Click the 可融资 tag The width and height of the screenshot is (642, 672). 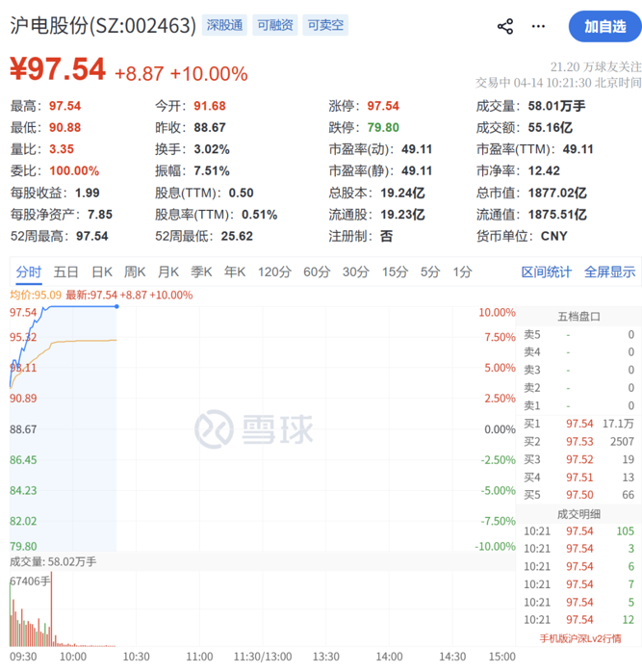[x=274, y=25]
